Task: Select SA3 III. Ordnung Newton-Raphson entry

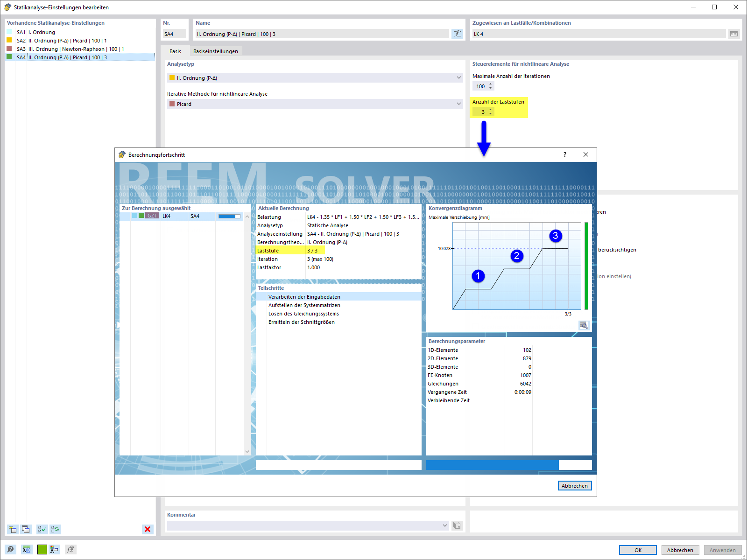Action: coord(80,49)
